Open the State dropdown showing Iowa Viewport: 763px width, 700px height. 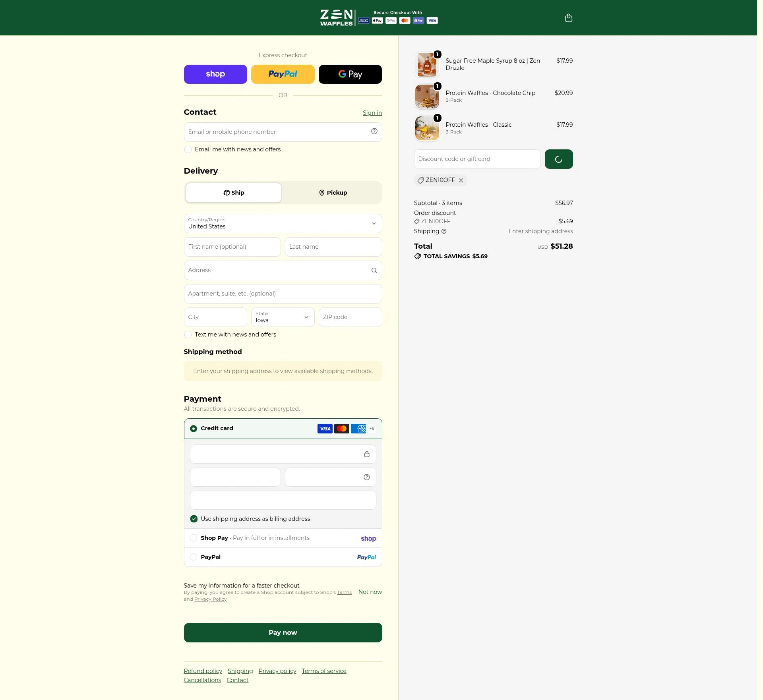pos(283,317)
